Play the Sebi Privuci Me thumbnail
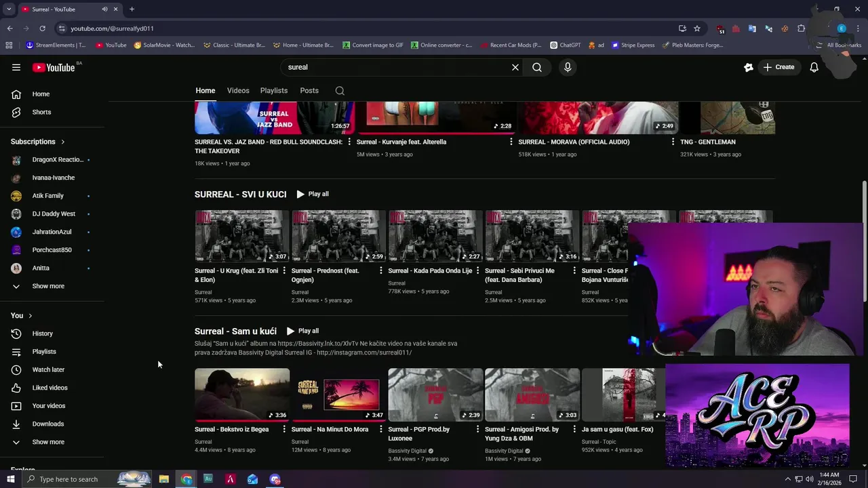The image size is (868, 488). tap(532, 236)
